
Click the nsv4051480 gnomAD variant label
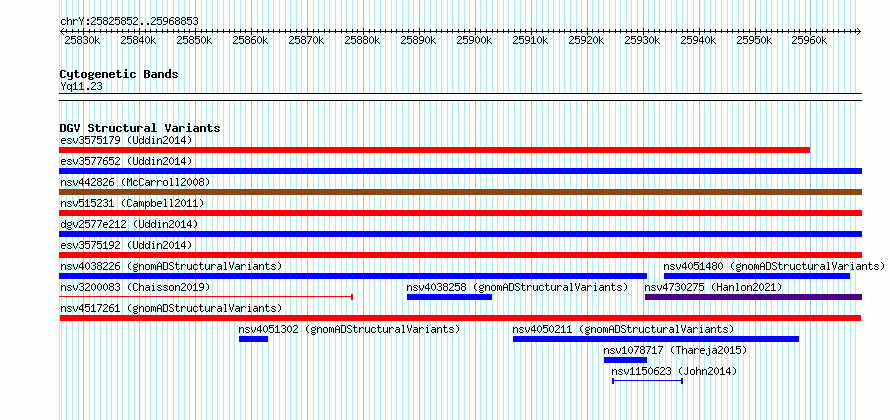click(774, 266)
